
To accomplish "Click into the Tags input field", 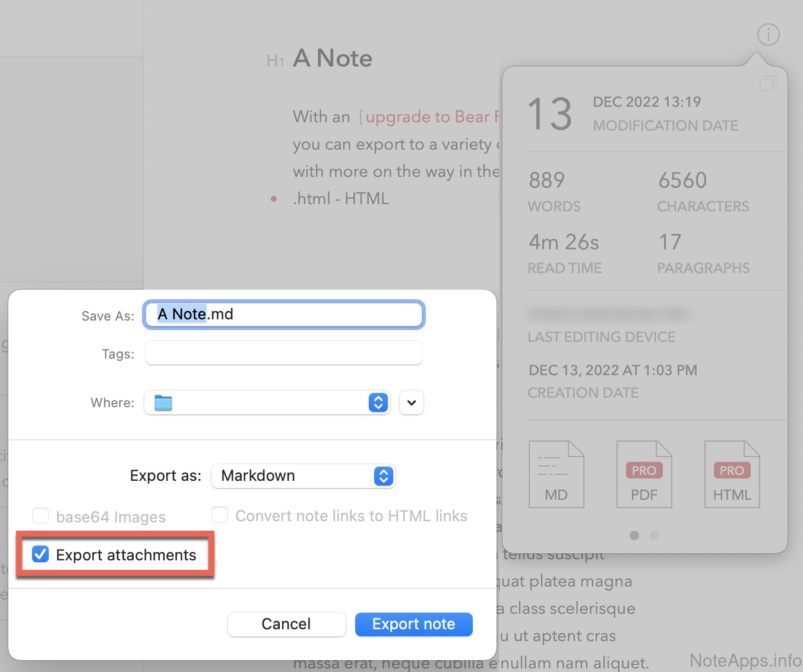I will coord(284,353).
